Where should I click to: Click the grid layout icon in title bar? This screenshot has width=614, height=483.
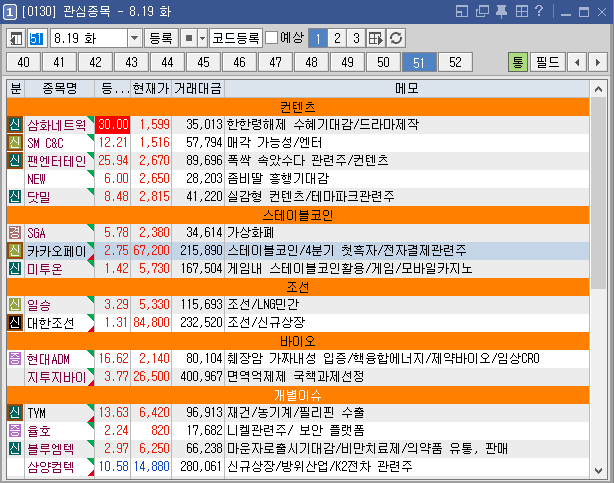[522, 11]
